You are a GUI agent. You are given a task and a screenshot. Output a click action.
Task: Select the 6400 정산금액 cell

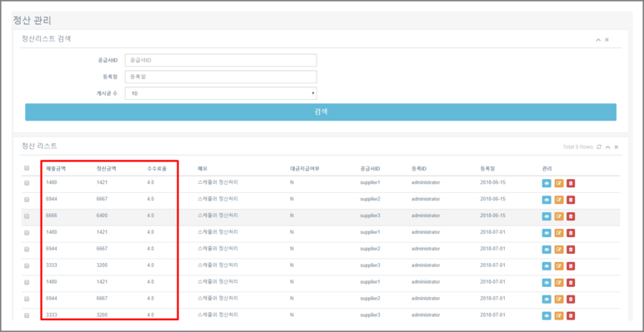pos(102,216)
